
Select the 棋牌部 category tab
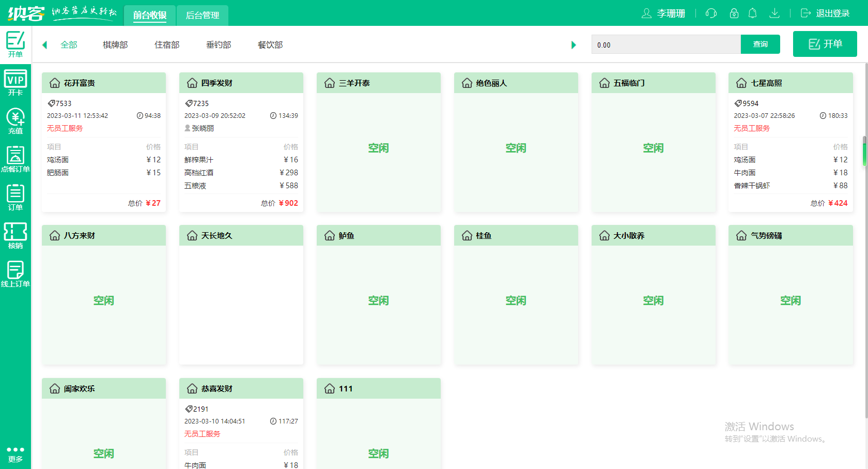[115, 45]
